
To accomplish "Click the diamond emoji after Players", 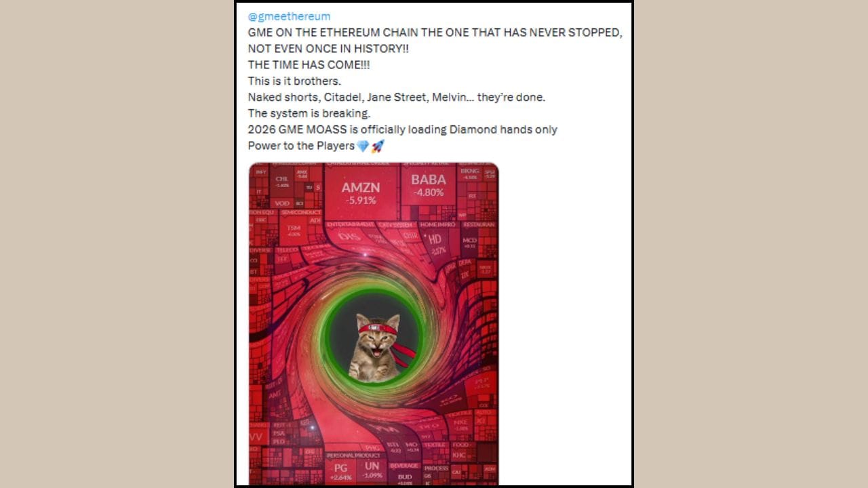I will pos(363,146).
